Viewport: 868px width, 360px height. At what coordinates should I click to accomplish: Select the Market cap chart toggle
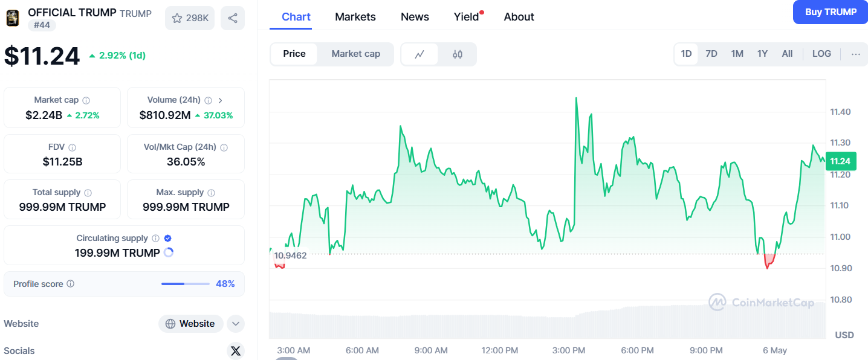pyautogui.click(x=356, y=54)
